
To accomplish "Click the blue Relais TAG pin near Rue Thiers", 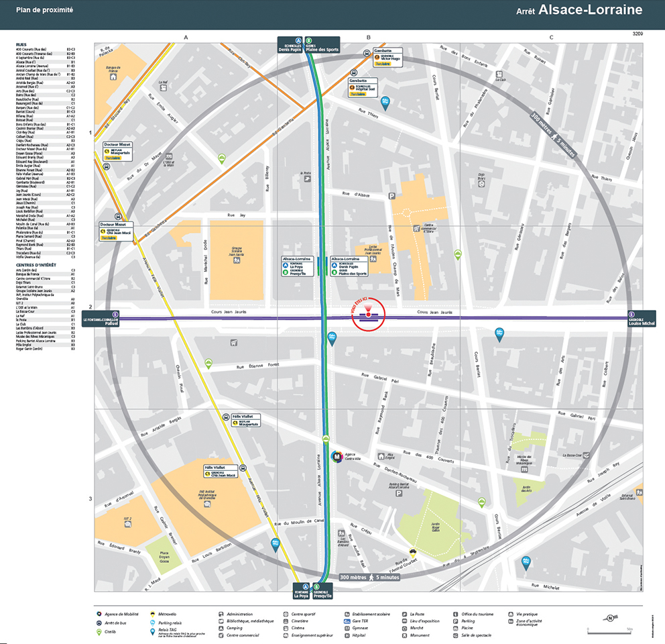I will 385,103.
